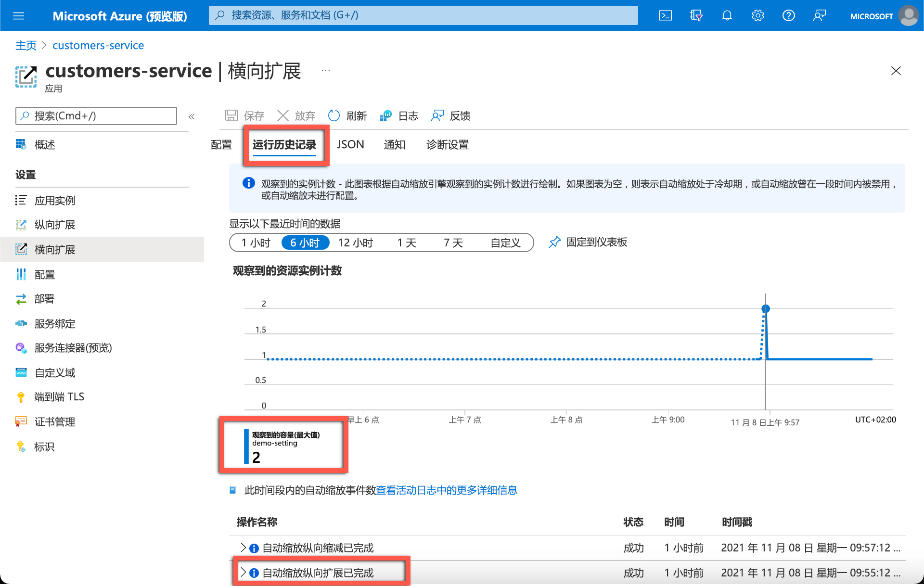This screenshot has height=586, width=924.
Task: Click the help question mark icon
Action: coord(788,16)
